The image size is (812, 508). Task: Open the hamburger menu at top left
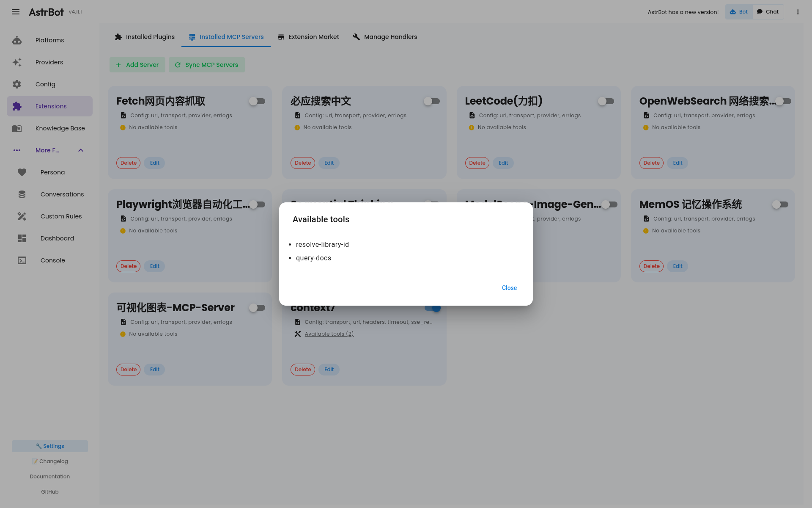pyautogui.click(x=16, y=12)
